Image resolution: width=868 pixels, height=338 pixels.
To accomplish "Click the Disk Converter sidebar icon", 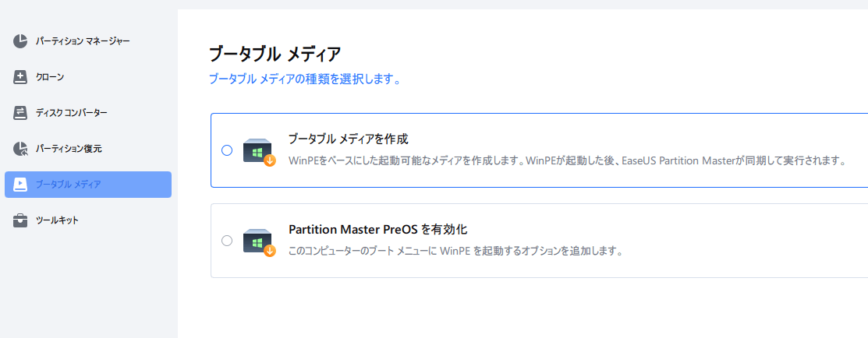I will click(x=20, y=113).
